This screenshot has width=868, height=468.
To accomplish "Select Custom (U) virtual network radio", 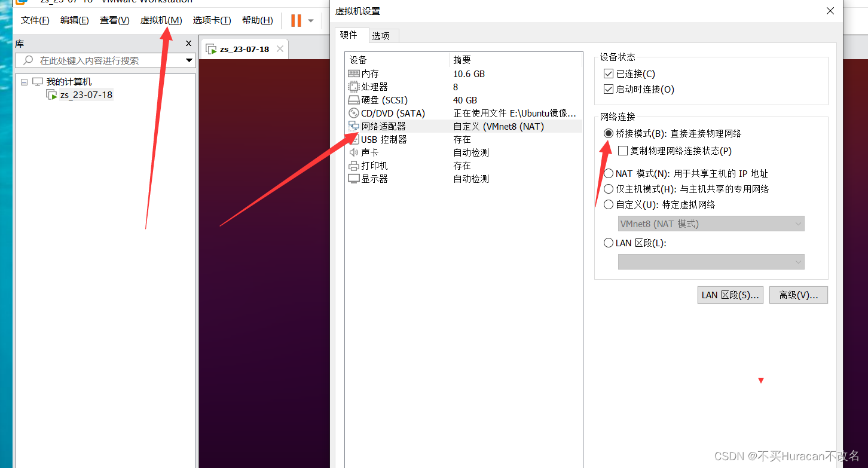I will click(x=609, y=204).
